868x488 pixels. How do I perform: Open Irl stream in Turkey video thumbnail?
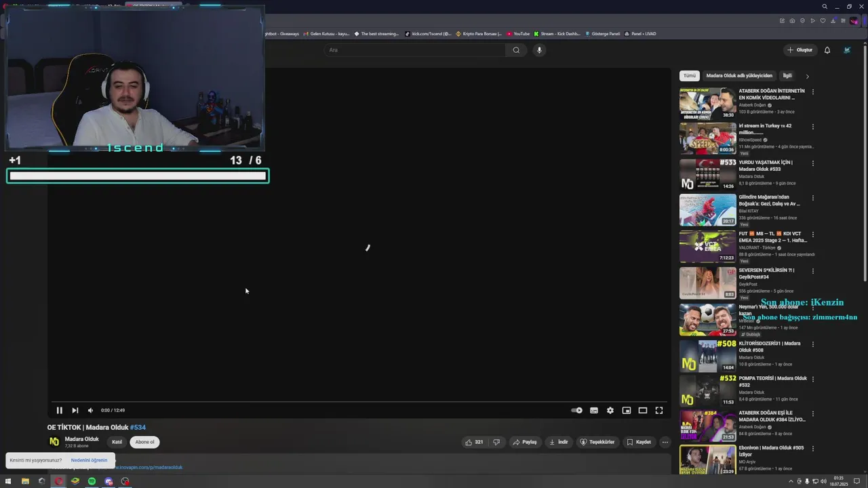pyautogui.click(x=708, y=139)
